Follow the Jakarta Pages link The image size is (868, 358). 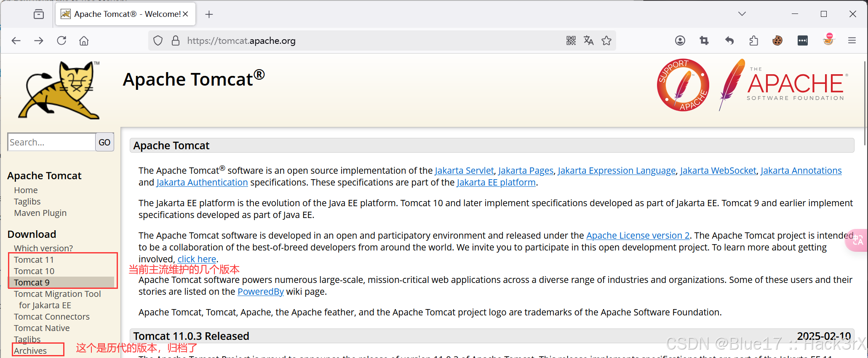[x=526, y=170]
